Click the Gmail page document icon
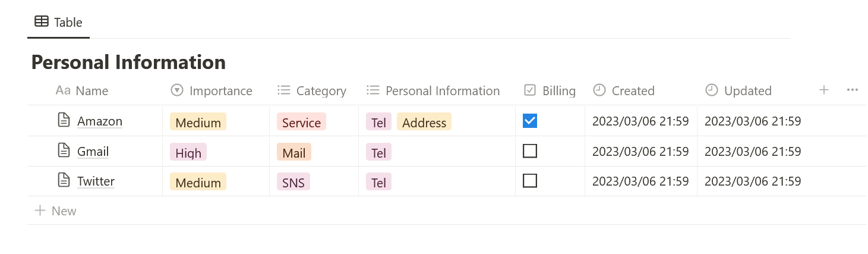Image resolution: width=868 pixels, height=254 pixels. tap(64, 150)
